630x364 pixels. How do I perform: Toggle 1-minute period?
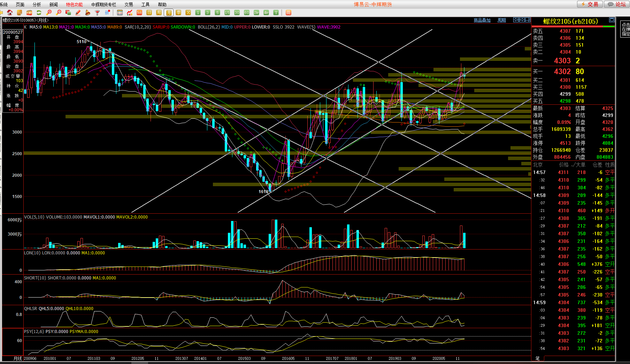pos(198,13)
